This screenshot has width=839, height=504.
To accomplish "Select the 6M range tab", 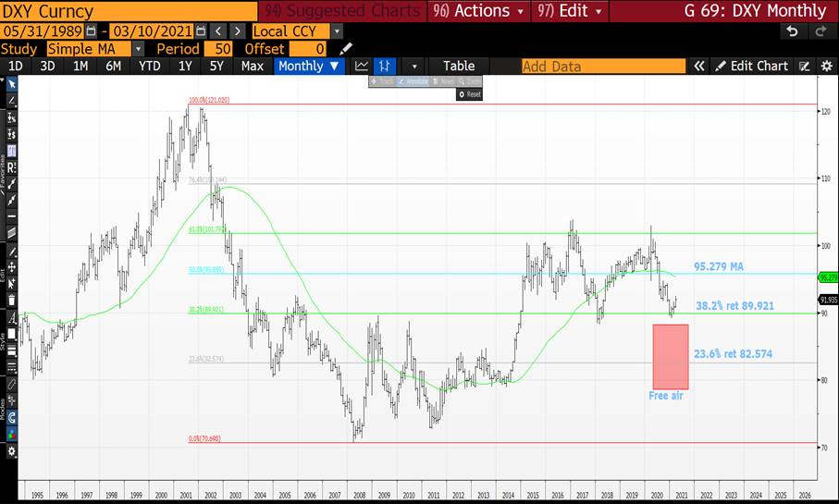I will (113, 67).
